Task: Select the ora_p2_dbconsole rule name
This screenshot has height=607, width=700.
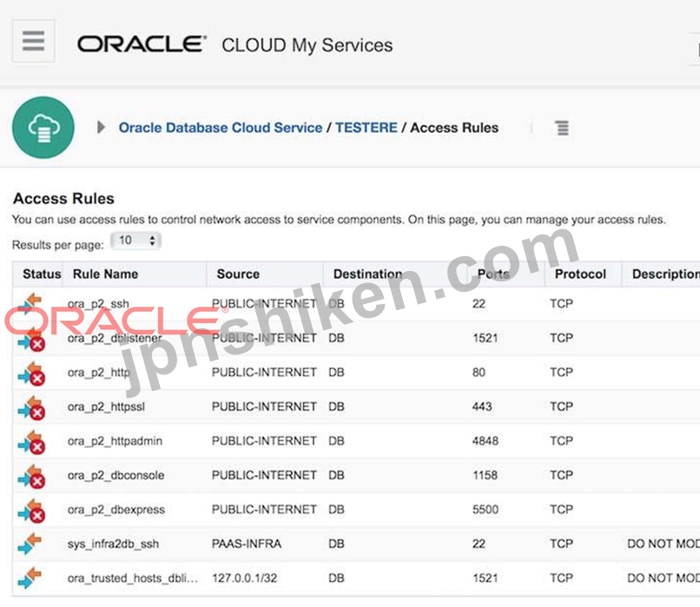Action: click(x=116, y=476)
